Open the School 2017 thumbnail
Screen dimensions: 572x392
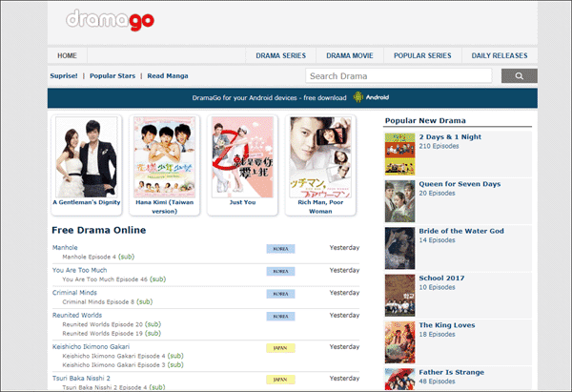[399, 296]
